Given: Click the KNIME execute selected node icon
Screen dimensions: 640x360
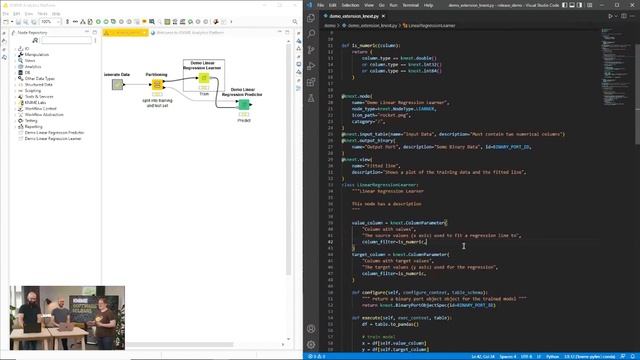Looking at the screenshot, I should (x=98, y=22).
